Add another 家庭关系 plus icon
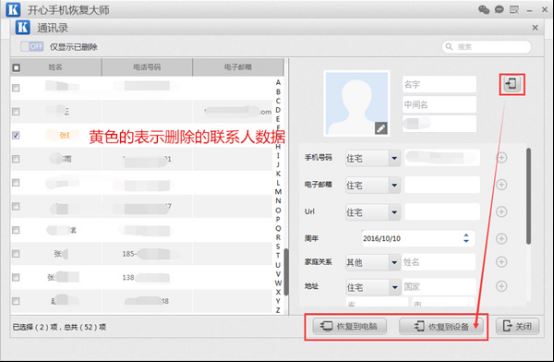554x362 pixels. 502,262
